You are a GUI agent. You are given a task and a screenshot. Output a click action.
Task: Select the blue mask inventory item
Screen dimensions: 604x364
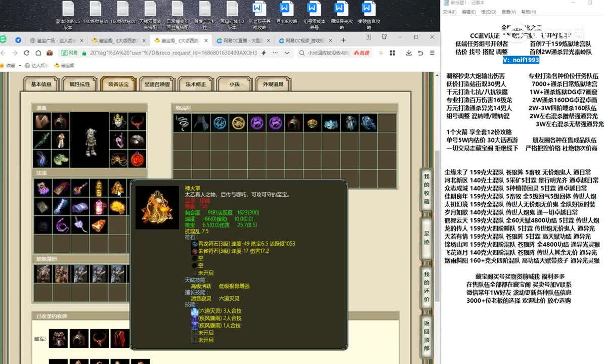[x=331, y=123]
